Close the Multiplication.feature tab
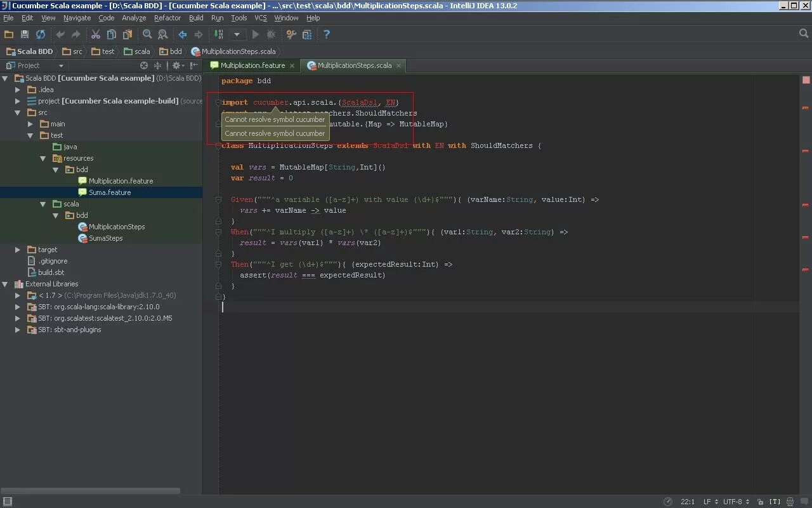The height and width of the screenshot is (508, 812). tap(292, 65)
